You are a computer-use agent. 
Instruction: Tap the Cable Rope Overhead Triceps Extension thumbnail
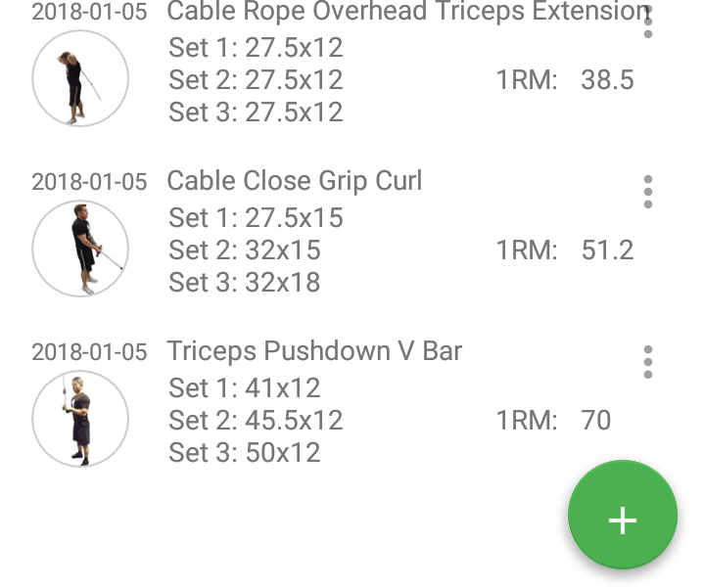pyautogui.click(x=80, y=79)
